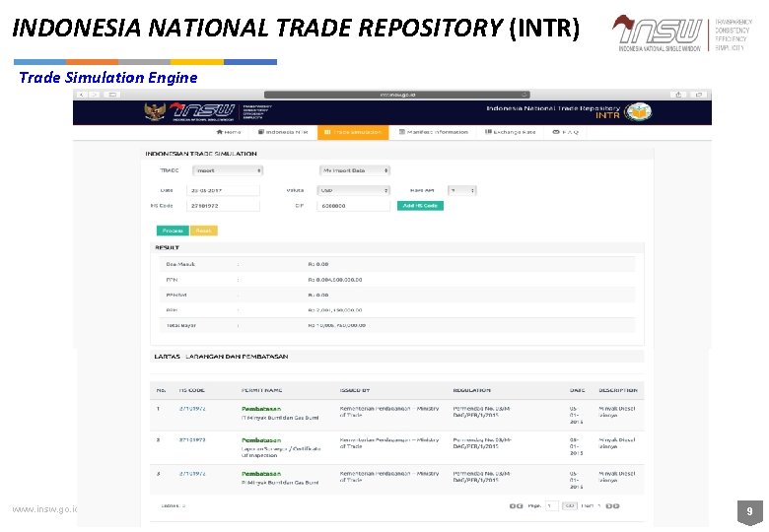Toggle the browser sidebar button

[x=112, y=95]
